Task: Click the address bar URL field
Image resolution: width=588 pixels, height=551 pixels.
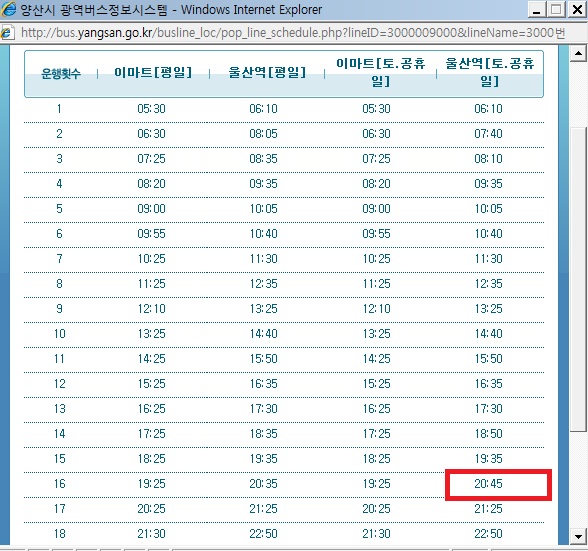Action: [292, 33]
